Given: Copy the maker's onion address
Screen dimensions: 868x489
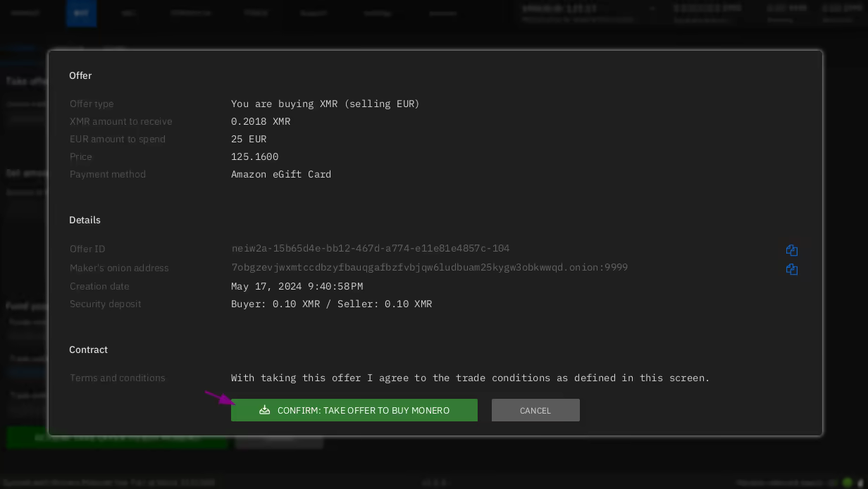Looking at the screenshot, I should click(791, 269).
